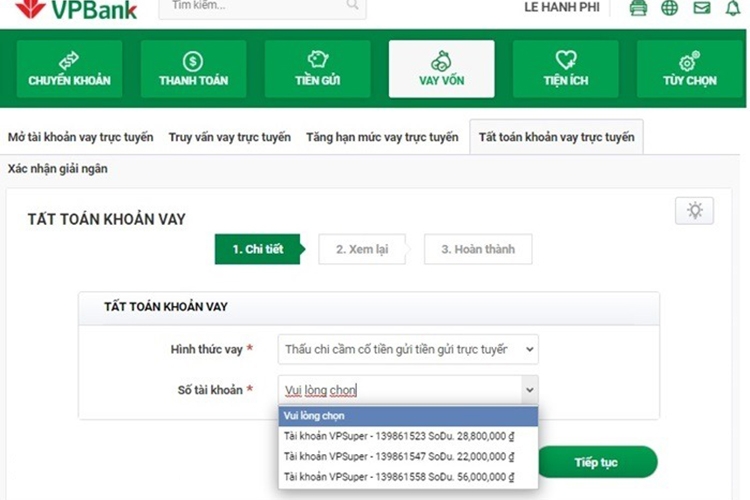
Task: Click the printer icon in header
Action: tap(638, 8)
